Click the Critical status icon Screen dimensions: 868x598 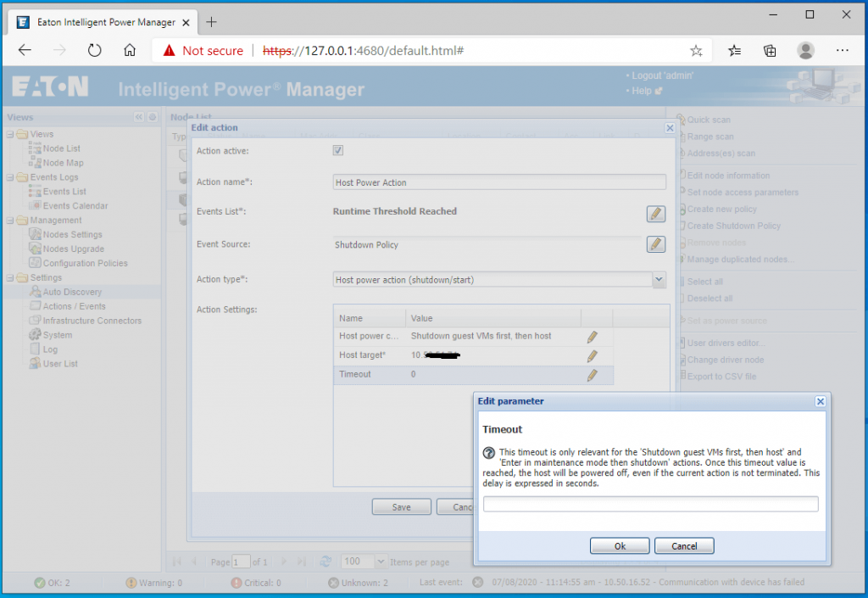click(236, 583)
